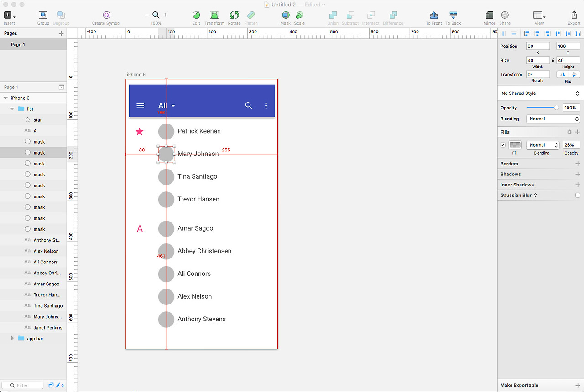Open the Fills settings gear
This screenshot has height=392, width=584.
(569, 132)
